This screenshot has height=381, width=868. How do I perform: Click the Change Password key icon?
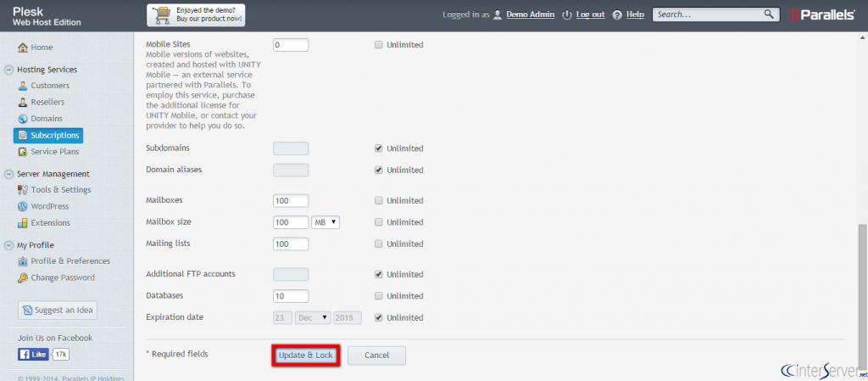23,278
